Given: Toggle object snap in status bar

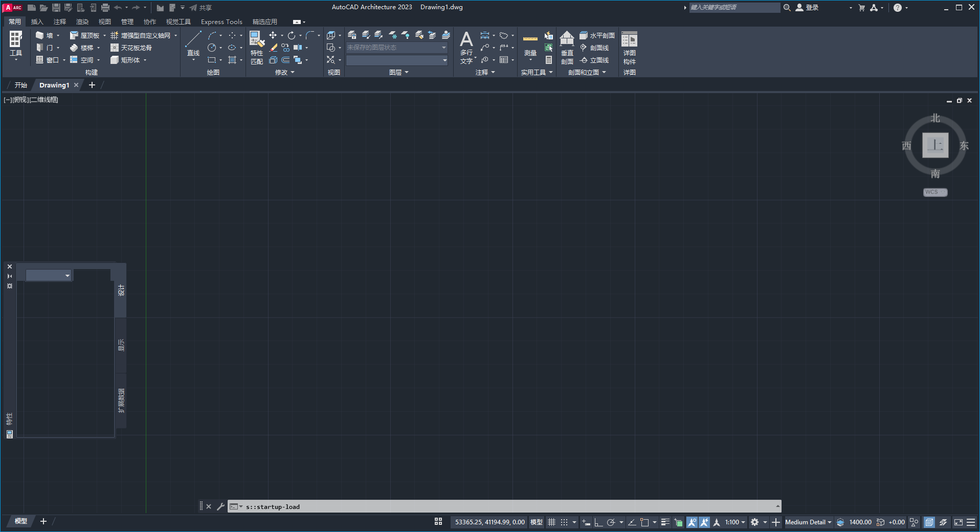Looking at the screenshot, I should click(x=644, y=522).
